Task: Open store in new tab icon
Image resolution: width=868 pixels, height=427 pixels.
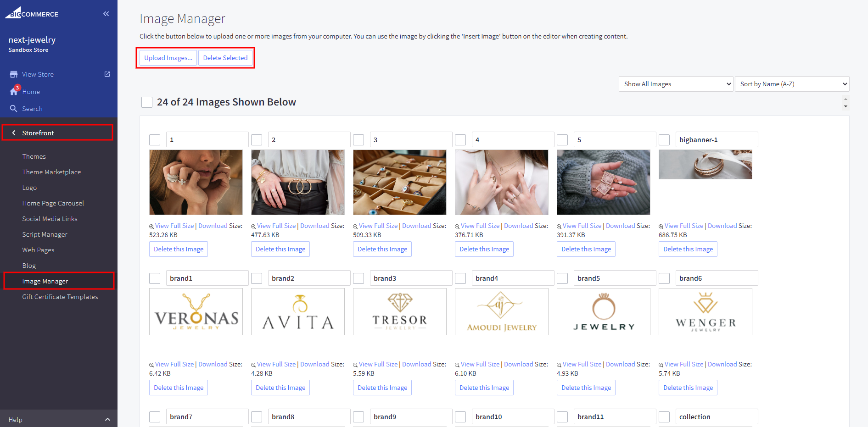Action: (107, 74)
